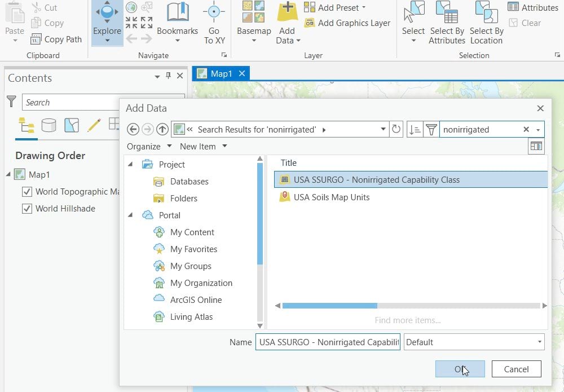
Task: Open search box options dropdown arrow
Action: point(538,130)
